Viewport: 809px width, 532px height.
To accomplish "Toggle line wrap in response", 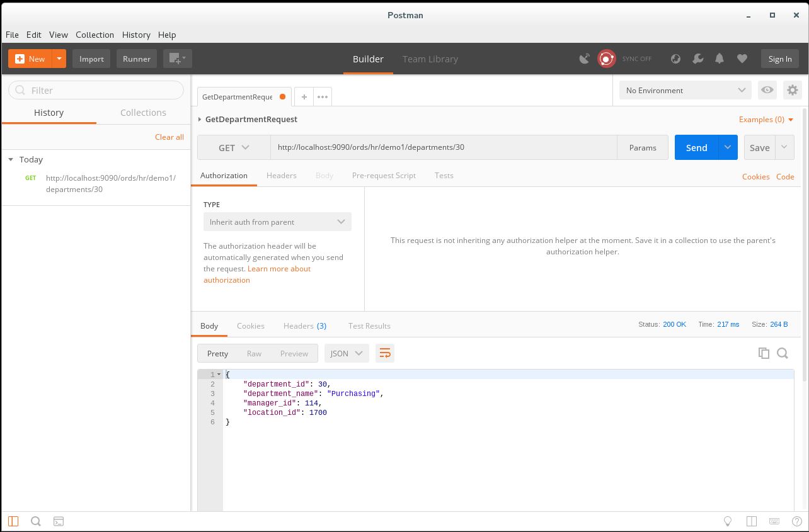I will [385, 353].
